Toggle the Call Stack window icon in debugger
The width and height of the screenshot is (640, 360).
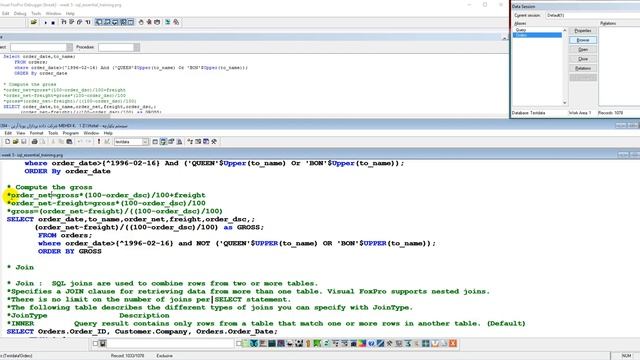tap(123, 22)
